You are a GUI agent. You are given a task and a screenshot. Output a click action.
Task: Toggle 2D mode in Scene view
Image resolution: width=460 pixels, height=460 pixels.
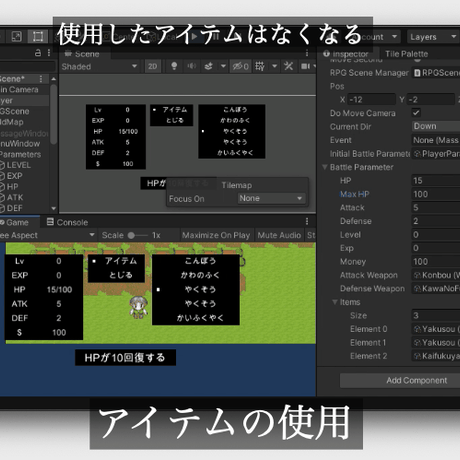[153, 66]
